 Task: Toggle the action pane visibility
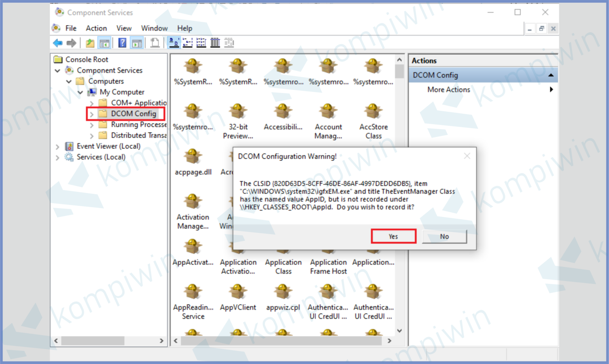tap(136, 42)
